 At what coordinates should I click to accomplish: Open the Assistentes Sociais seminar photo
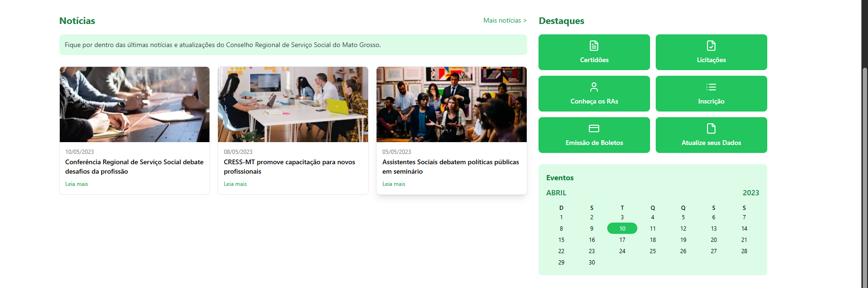451,104
